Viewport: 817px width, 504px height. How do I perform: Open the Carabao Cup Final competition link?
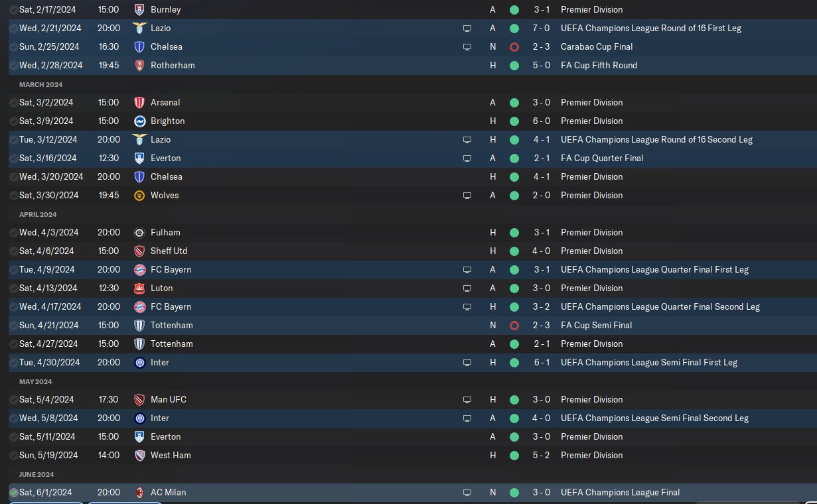pyautogui.click(x=597, y=47)
